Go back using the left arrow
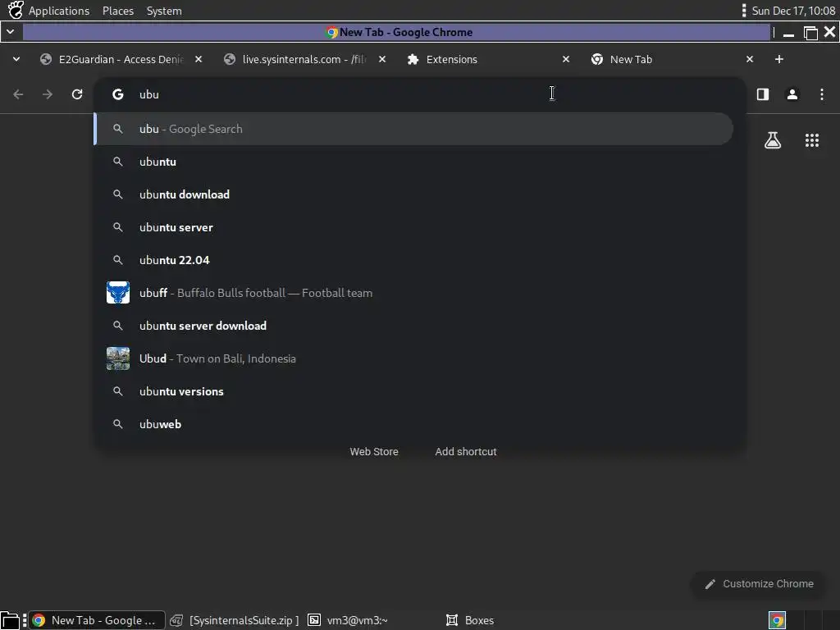840x630 pixels. (x=18, y=94)
